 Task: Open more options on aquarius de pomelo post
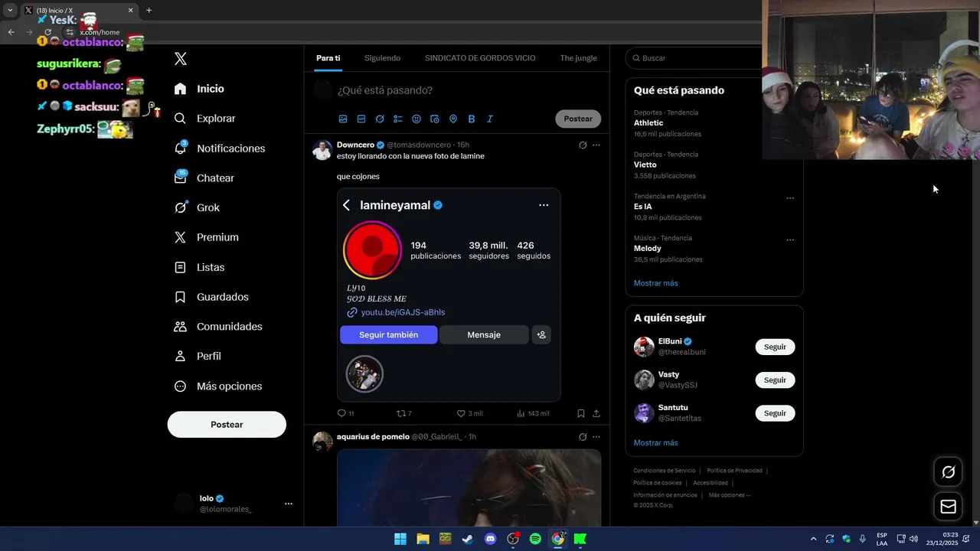pyautogui.click(x=596, y=437)
